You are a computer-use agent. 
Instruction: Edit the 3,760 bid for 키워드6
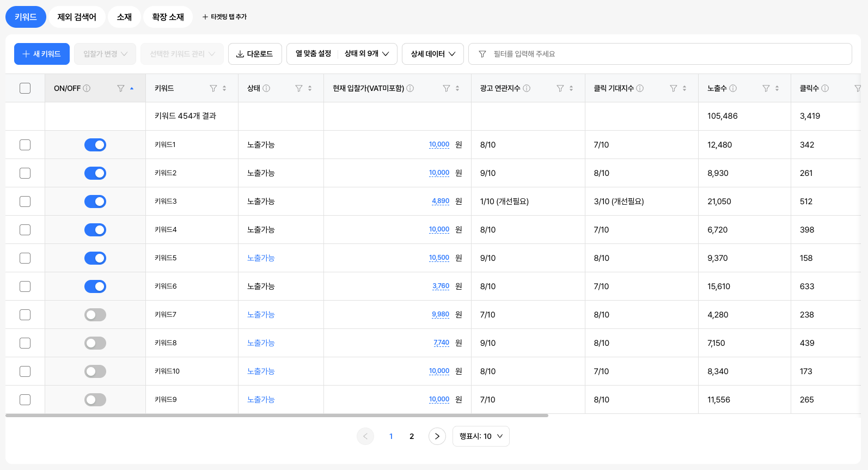pyautogui.click(x=441, y=286)
